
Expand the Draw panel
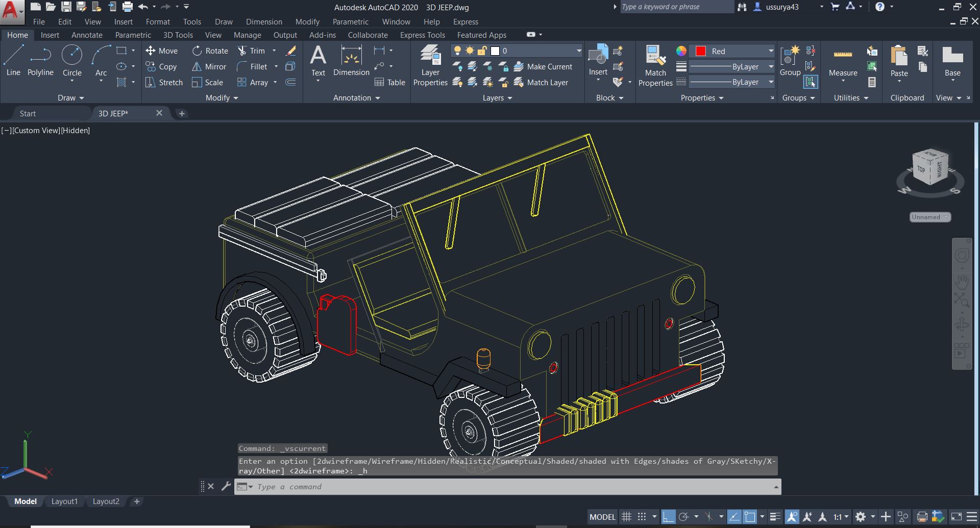click(70, 97)
